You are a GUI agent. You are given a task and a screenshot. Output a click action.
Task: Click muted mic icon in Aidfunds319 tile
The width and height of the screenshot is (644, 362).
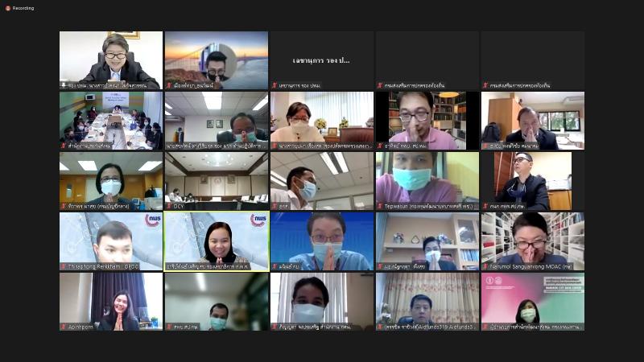pos(380,327)
